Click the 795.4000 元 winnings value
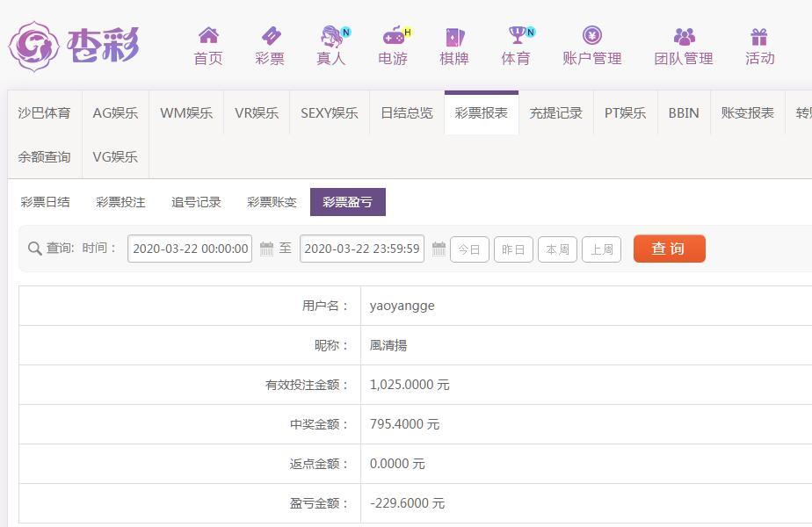 [x=404, y=424]
